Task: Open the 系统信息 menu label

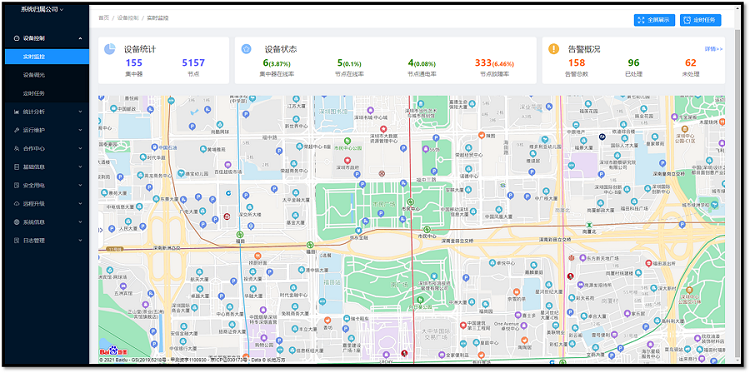Action: tap(34, 222)
